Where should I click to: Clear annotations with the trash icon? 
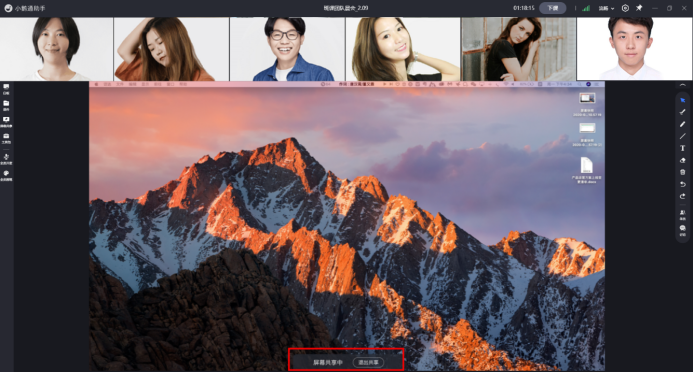(x=683, y=172)
